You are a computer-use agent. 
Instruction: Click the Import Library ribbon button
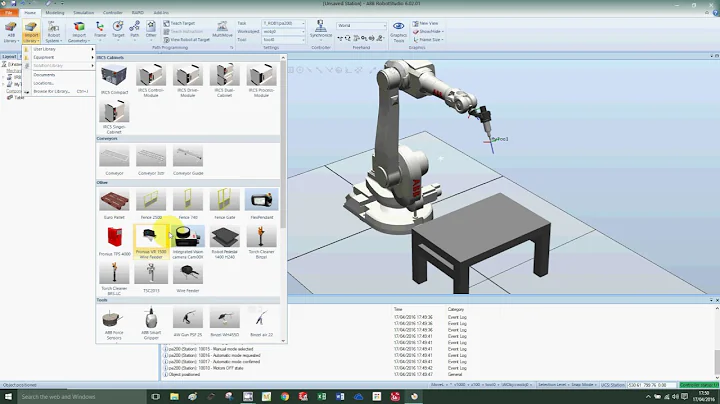[31, 32]
